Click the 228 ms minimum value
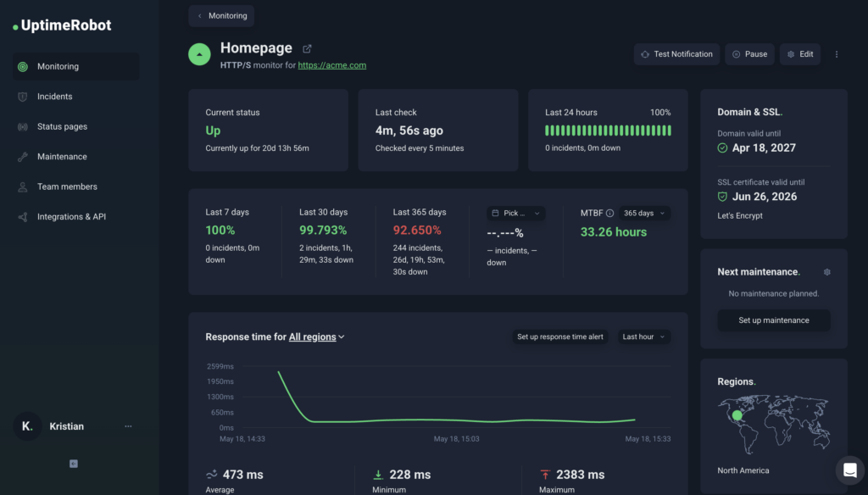 coord(410,475)
